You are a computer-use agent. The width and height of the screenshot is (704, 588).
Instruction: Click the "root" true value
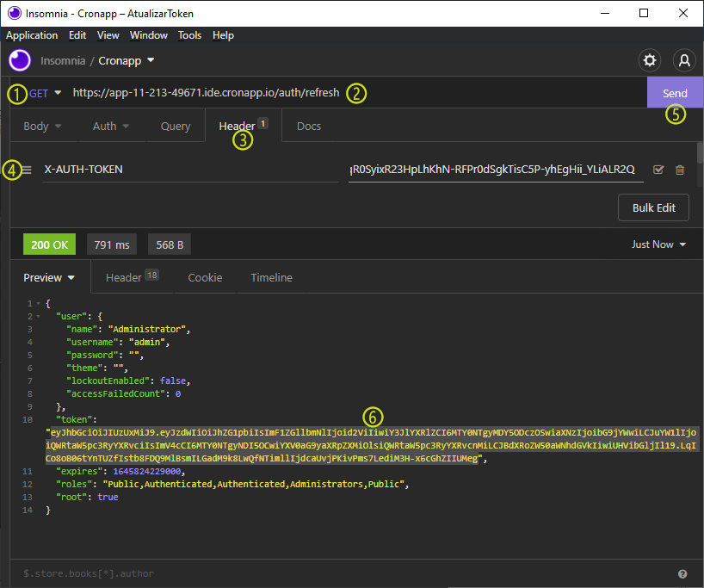(x=108, y=498)
